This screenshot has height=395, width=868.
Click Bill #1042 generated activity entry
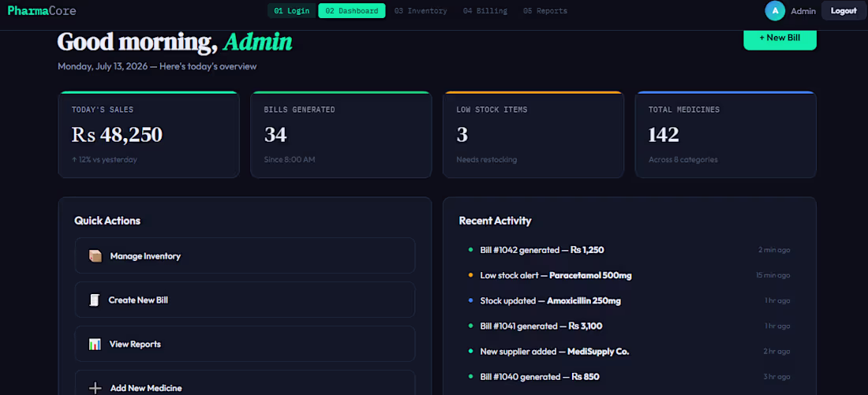[630, 249]
